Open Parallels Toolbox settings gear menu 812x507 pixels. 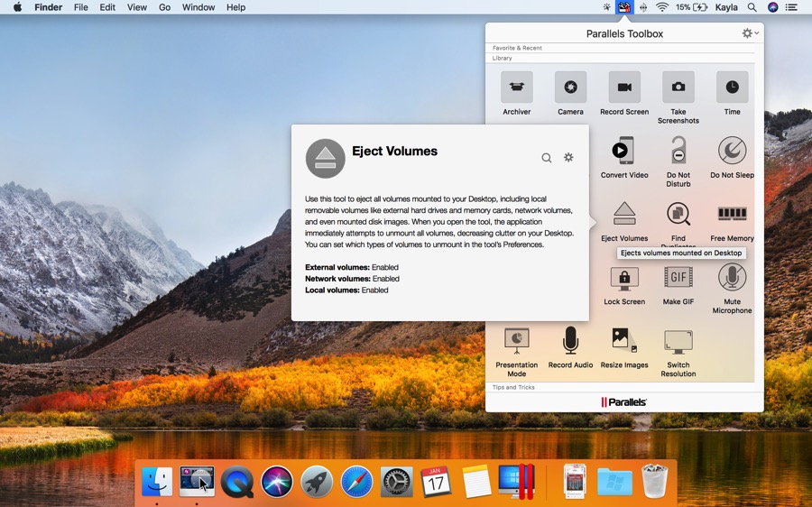point(750,33)
